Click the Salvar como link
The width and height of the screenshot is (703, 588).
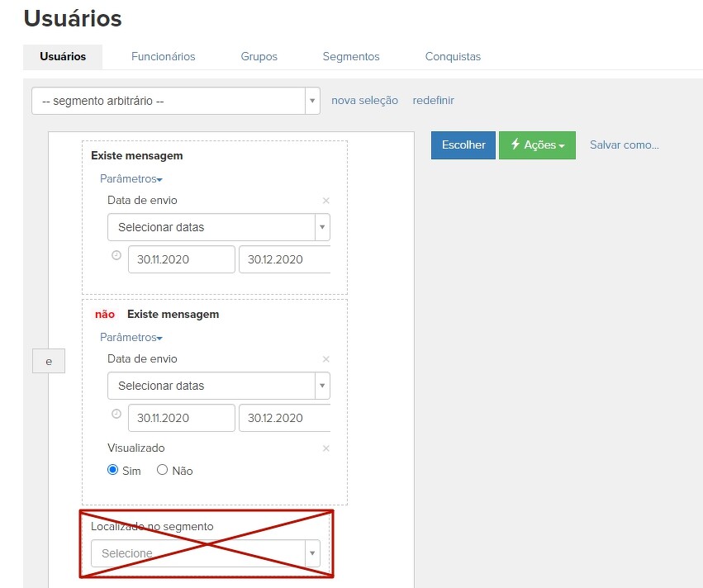pyautogui.click(x=624, y=145)
